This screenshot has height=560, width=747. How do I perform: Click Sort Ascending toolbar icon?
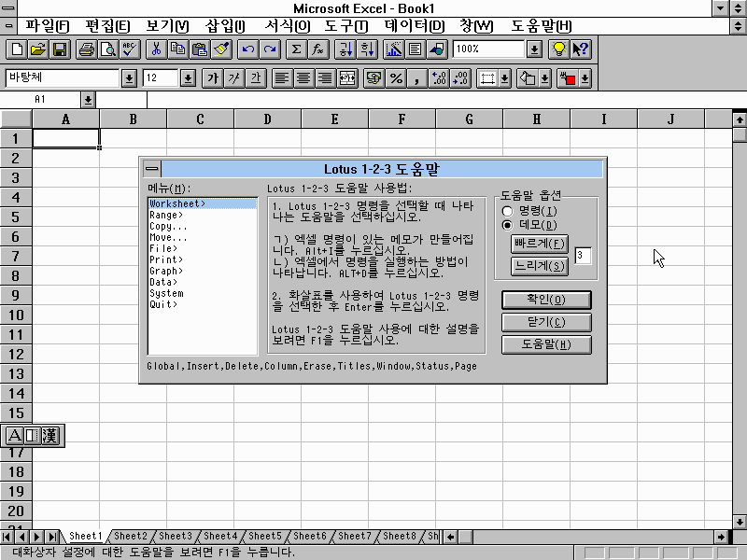point(345,49)
